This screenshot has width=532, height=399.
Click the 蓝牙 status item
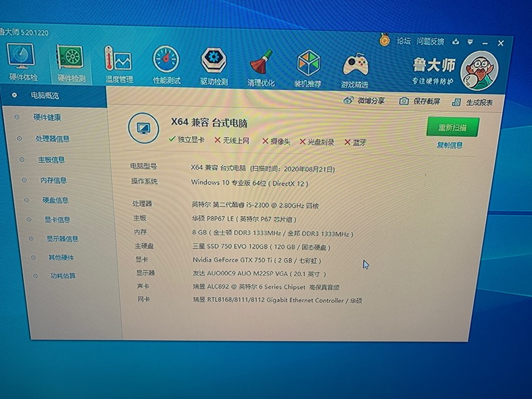(356, 143)
